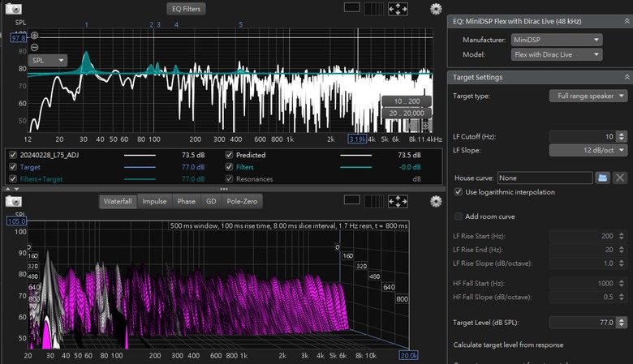Click the SPL graph fit-to-window arrows icon
Image resolution: width=633 pixels, height=364 pixels.
coord(398,9)
